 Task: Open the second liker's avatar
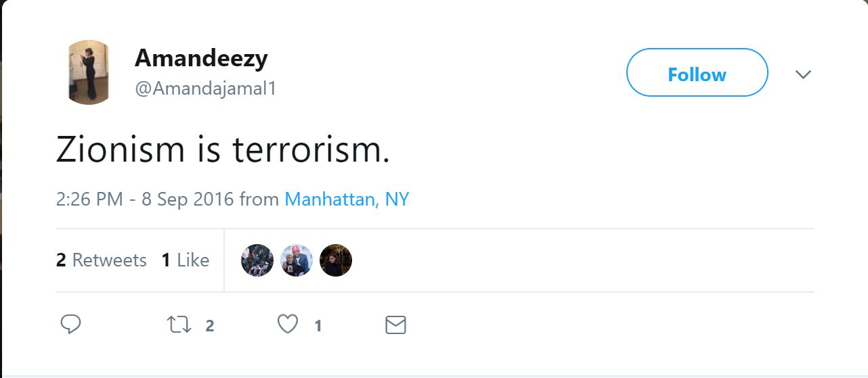[297, 260]
